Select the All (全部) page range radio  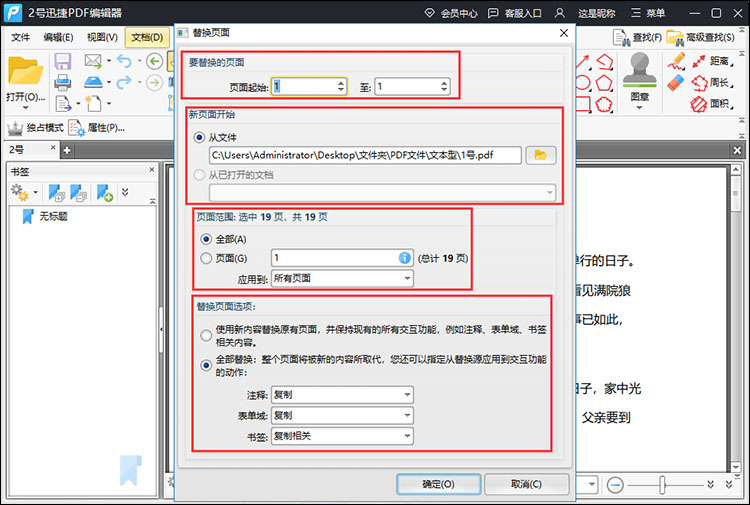click(x=206, y=239)
